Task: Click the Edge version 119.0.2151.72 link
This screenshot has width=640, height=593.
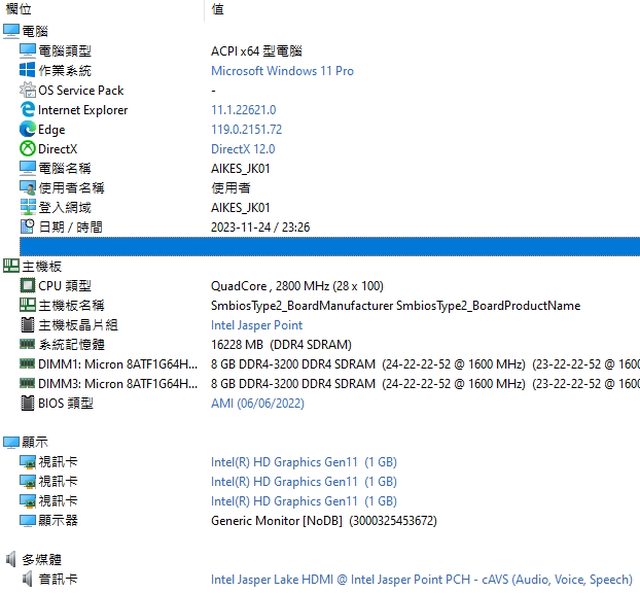Action: point(246,130)
